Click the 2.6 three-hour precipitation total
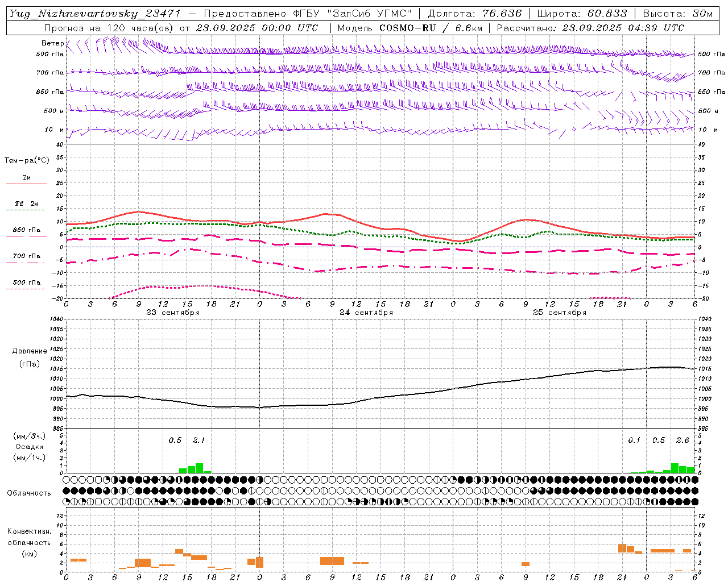 682,440
